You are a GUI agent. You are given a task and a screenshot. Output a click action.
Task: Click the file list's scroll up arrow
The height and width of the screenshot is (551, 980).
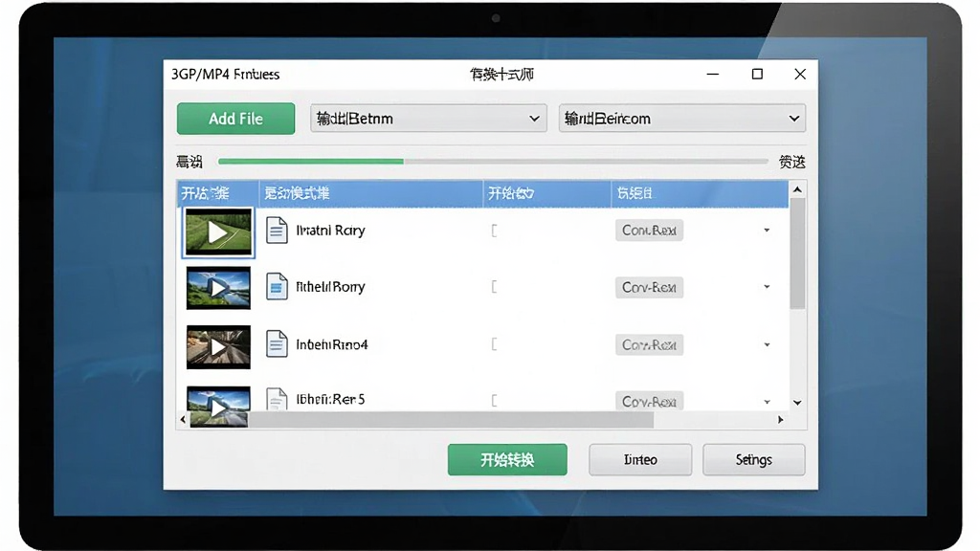pyautogui.click(x=797, y=189)
